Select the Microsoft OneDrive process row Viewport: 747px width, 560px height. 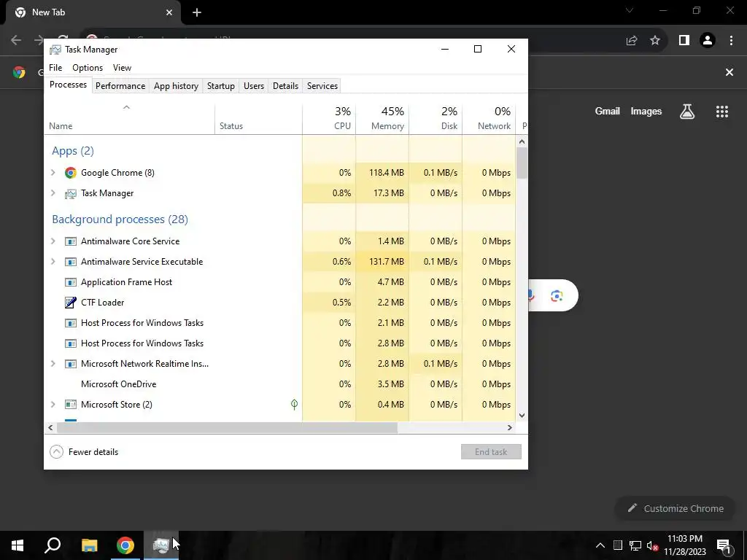[x=280, y=384]
